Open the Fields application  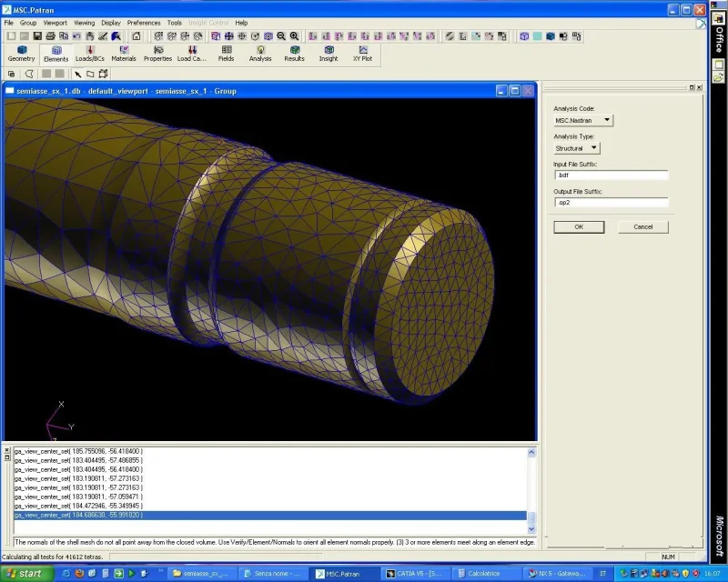[x=226, y=54]
